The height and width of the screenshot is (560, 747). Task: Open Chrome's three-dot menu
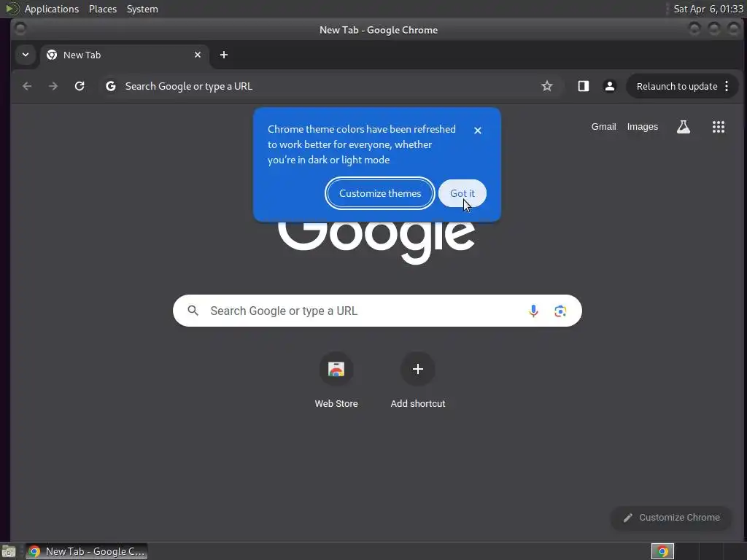point(727,86)
